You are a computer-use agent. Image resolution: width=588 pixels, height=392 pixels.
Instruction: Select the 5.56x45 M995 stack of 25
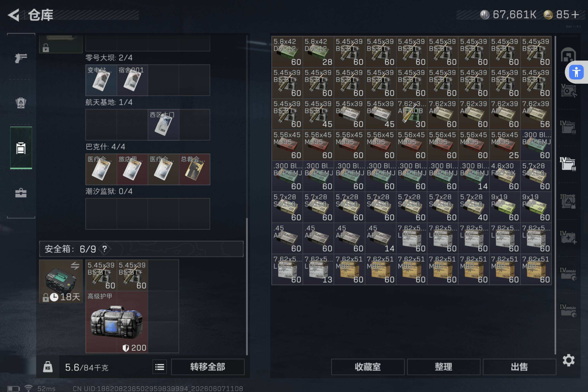505,145
